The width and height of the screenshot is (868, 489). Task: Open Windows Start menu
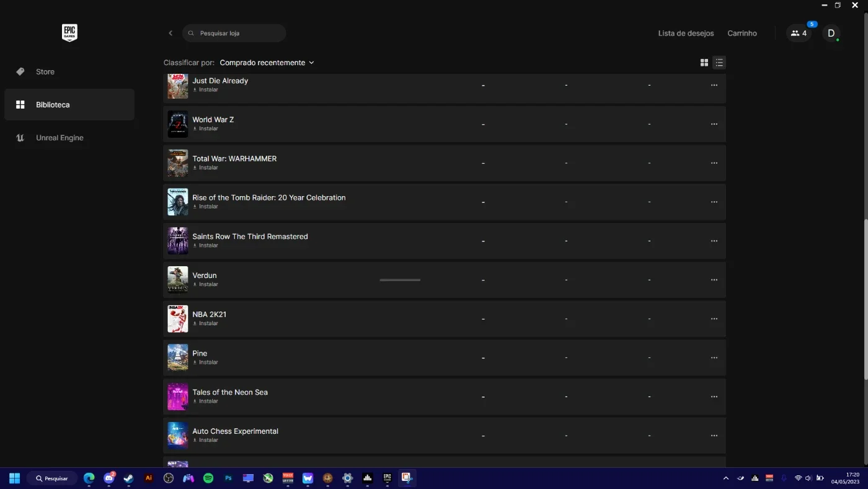pos(14,478)
